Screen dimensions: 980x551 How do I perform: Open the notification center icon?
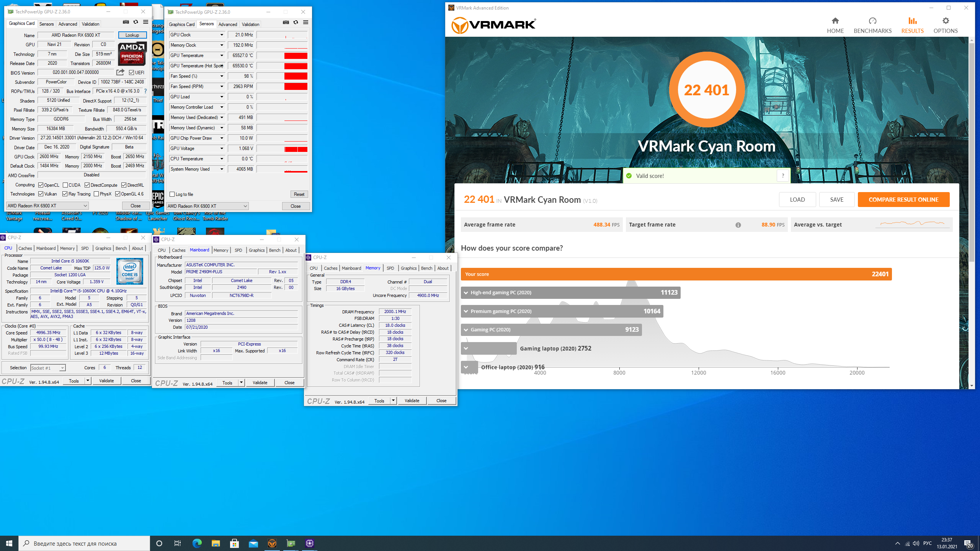(x=968, y=543)
